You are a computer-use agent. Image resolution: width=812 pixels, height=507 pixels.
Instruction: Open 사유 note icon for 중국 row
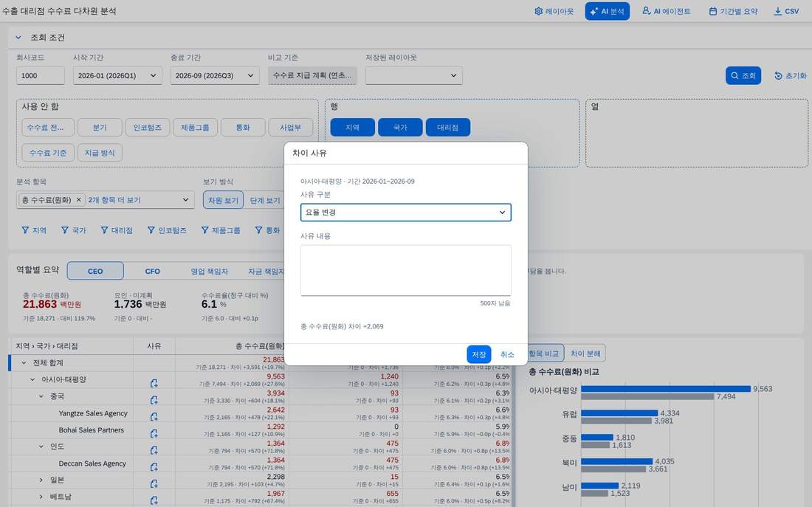(154, 400)
